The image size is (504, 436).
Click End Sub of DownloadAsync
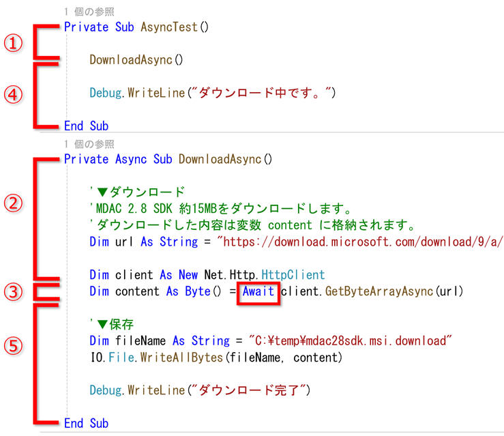coord(86,423)
